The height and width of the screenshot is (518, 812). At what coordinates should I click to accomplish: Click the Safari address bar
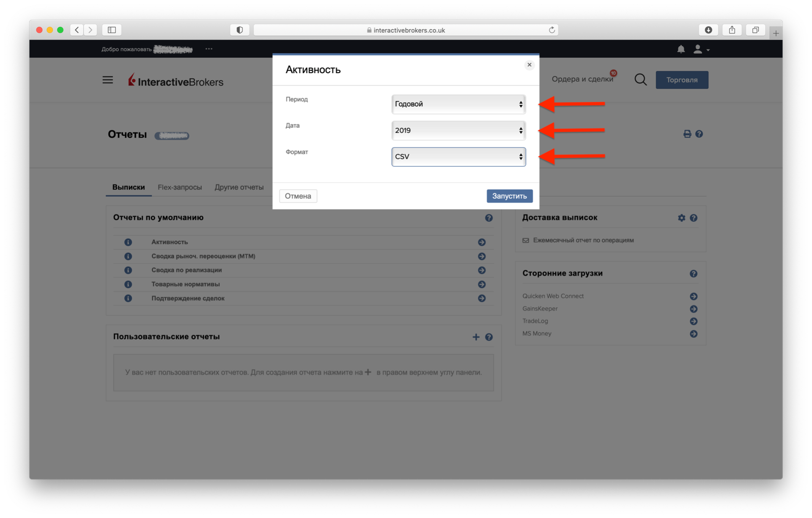[x=406, y=30]
